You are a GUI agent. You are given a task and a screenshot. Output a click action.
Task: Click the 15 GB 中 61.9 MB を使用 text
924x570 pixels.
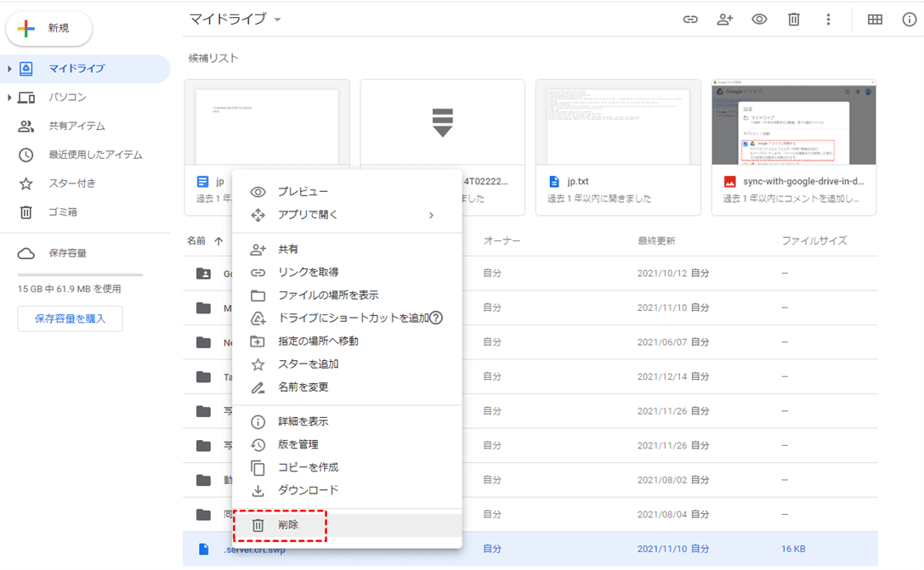(69, 289)
